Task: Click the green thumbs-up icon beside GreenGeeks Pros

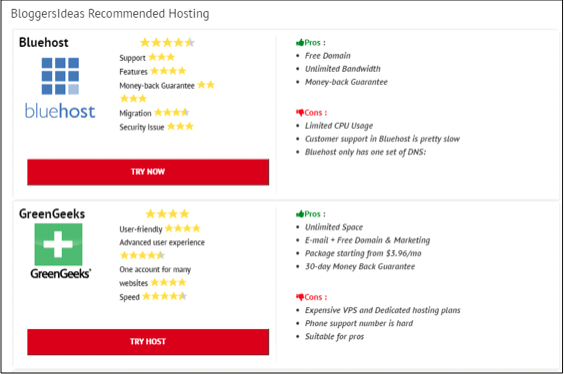Action: point(300,214)
